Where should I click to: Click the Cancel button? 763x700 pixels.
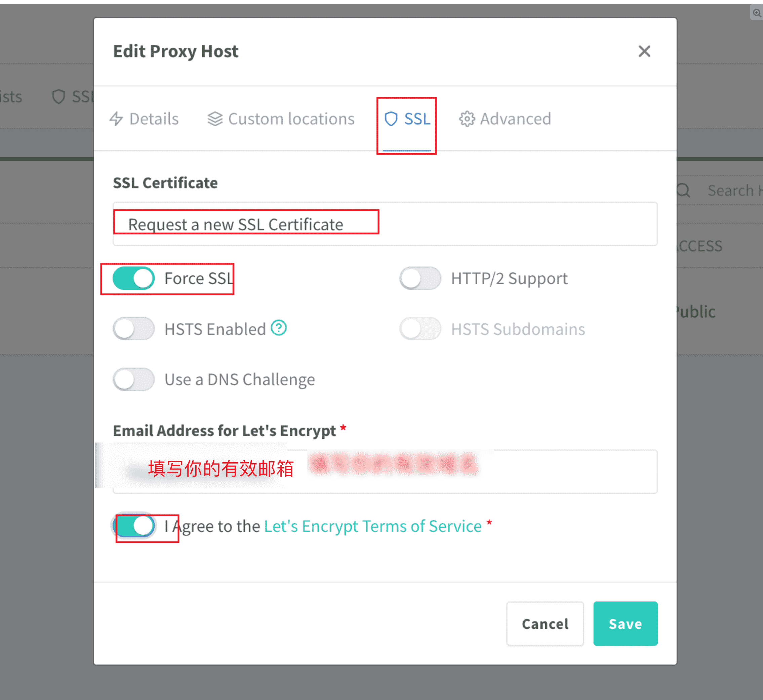545,623
